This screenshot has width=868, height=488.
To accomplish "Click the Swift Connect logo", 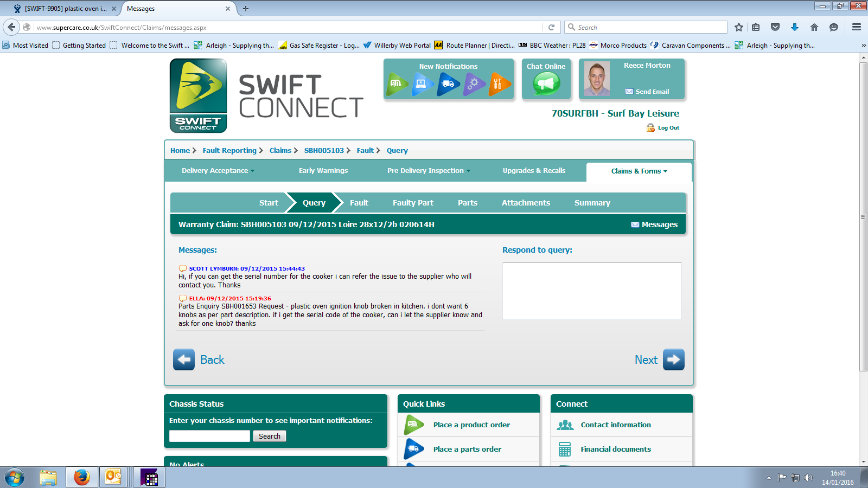I will click(199, 95).
